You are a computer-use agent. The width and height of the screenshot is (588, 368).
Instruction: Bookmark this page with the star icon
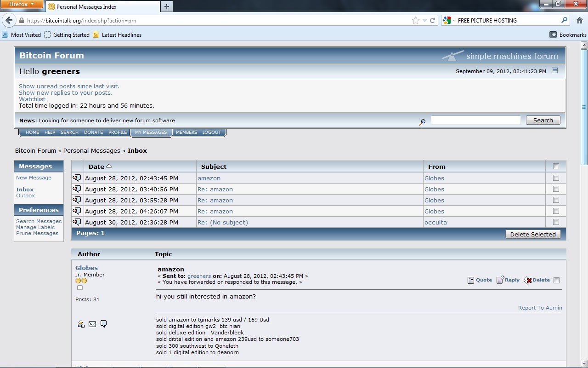(x=416, y=21)
